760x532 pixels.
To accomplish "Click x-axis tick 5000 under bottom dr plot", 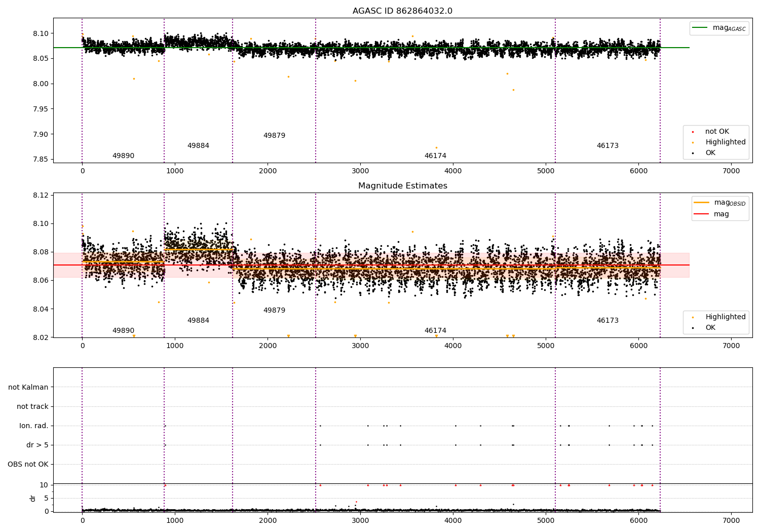I will coord(546,520).
